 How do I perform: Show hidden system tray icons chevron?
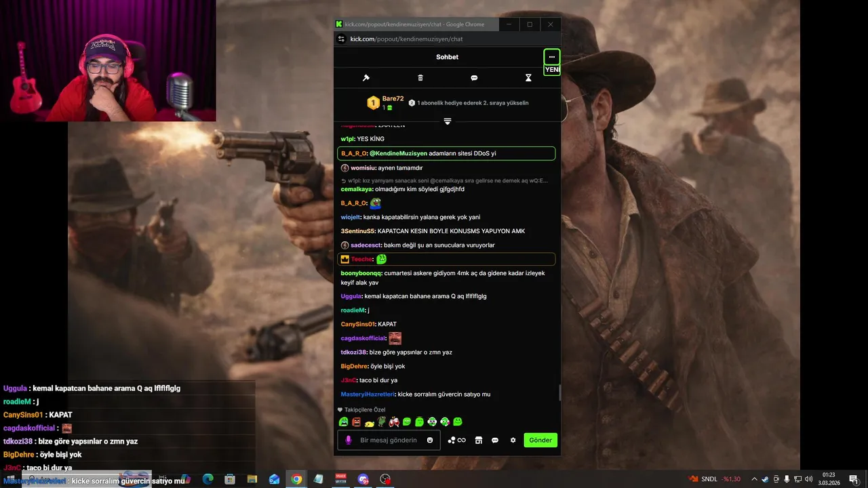754,479
